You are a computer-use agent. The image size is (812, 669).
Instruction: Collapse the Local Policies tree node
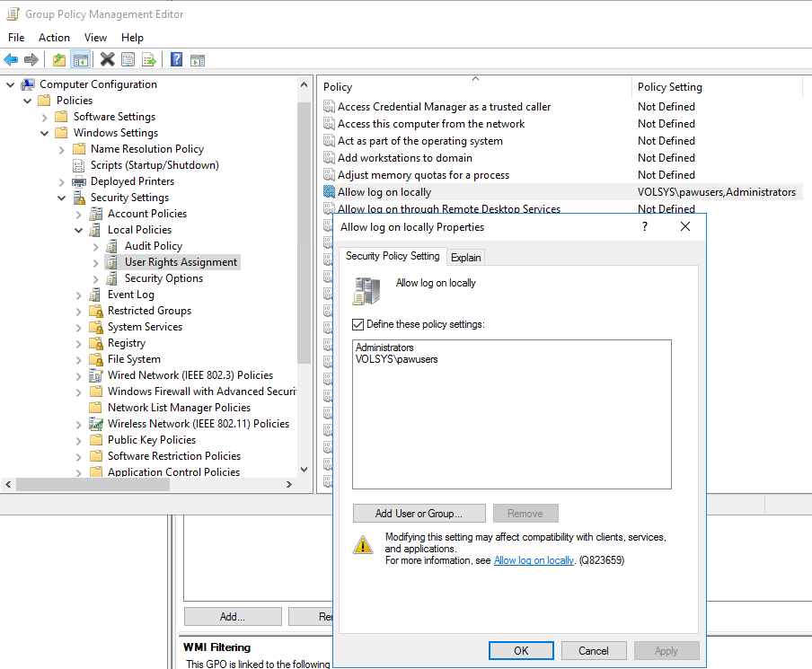tap(79, 230)
